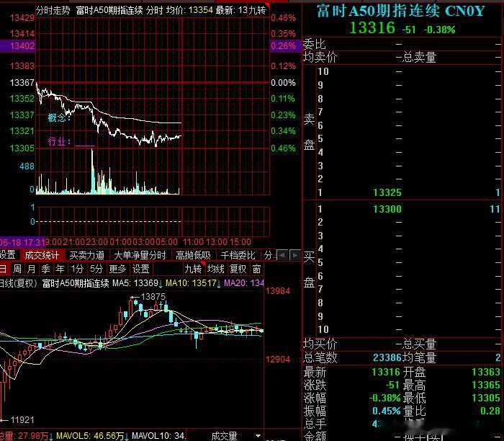Click the 九转 label in intraday header
The image size is (504, 441).
click(x=258, y=10)
